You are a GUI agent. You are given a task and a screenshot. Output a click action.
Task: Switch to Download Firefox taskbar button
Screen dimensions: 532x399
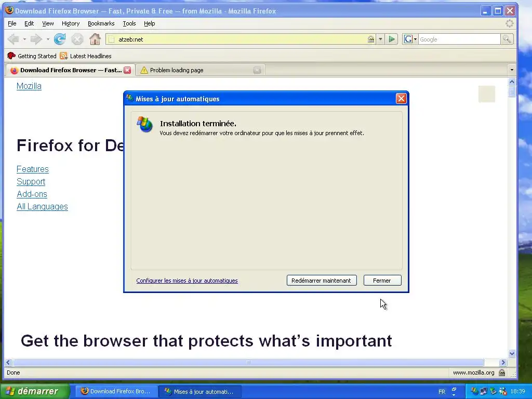coord(116,391)
